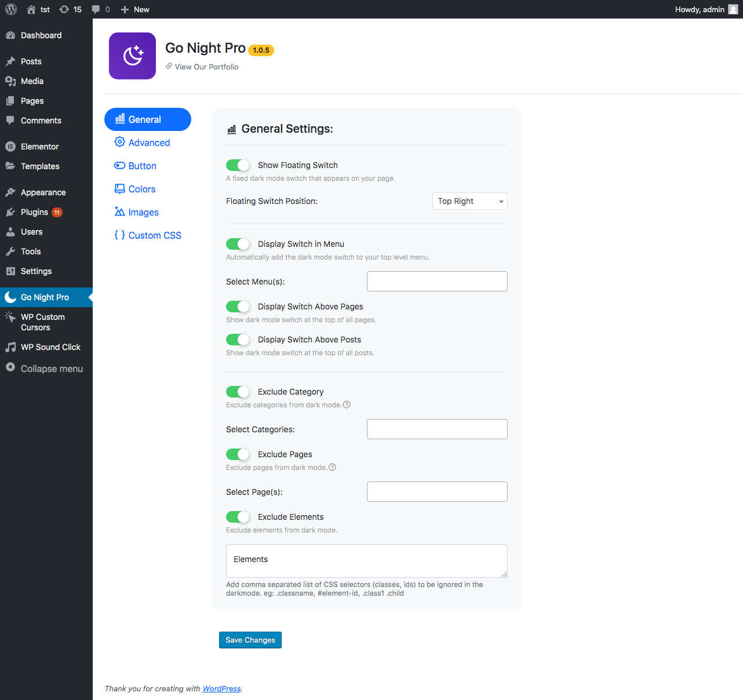Screen dimensions: 743x700
Task: Open the Elementor menu label
Action: [x=40, y=147]
